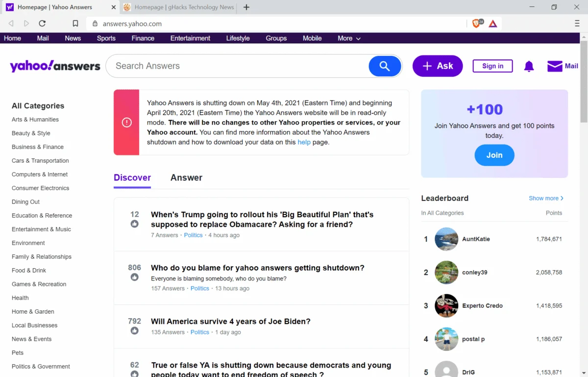The width and height of the screenshot is (588, 377).
Task: Click Show more on Leaderboard
Action: click(x=546, y=198)
